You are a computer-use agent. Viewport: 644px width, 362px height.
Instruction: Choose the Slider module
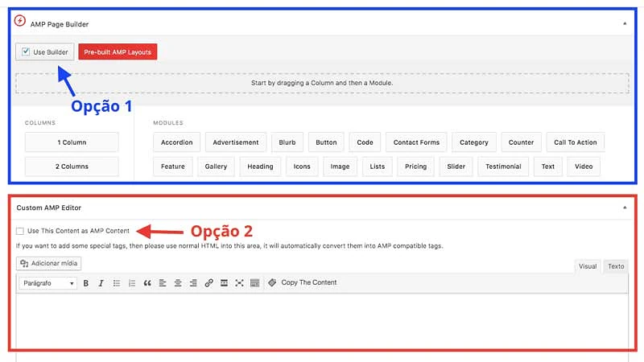tap(456, 167)
